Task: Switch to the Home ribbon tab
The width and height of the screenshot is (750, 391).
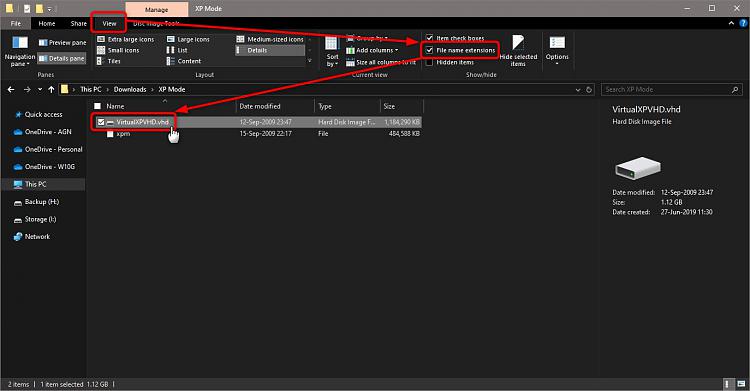Action: pos(47,23)
